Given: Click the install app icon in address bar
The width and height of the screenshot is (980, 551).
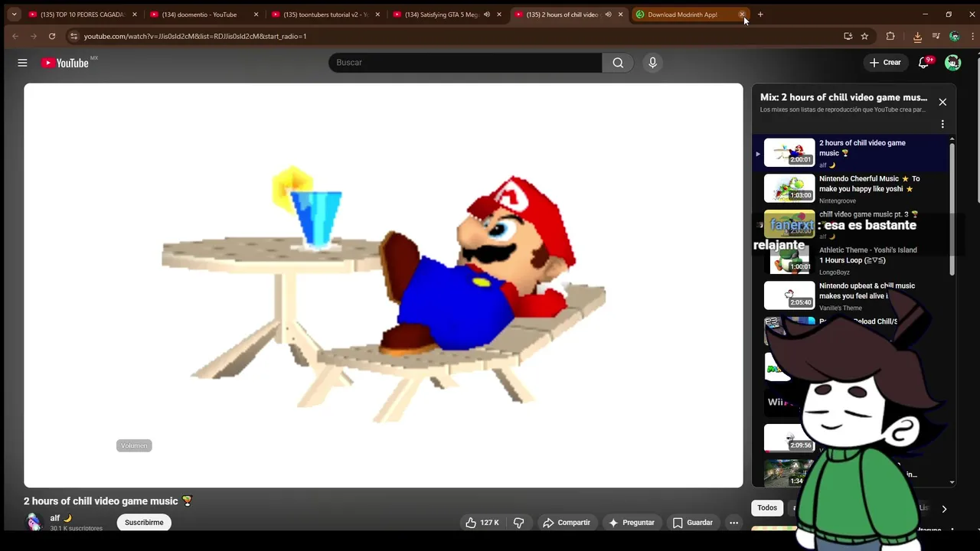Looking at the screenshot, I should tap(848, 36).
